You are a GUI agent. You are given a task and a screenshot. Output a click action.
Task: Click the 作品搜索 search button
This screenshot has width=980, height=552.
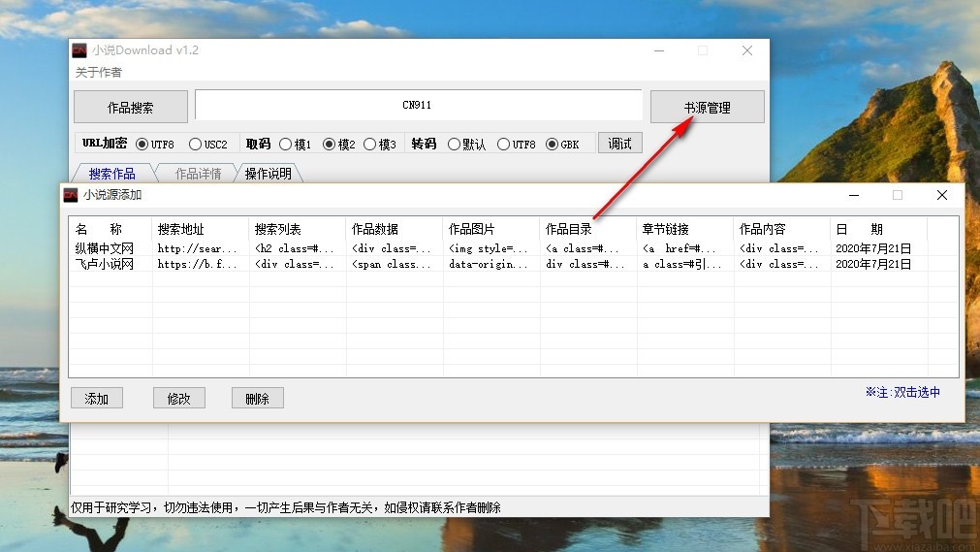[x=131, y=107]
